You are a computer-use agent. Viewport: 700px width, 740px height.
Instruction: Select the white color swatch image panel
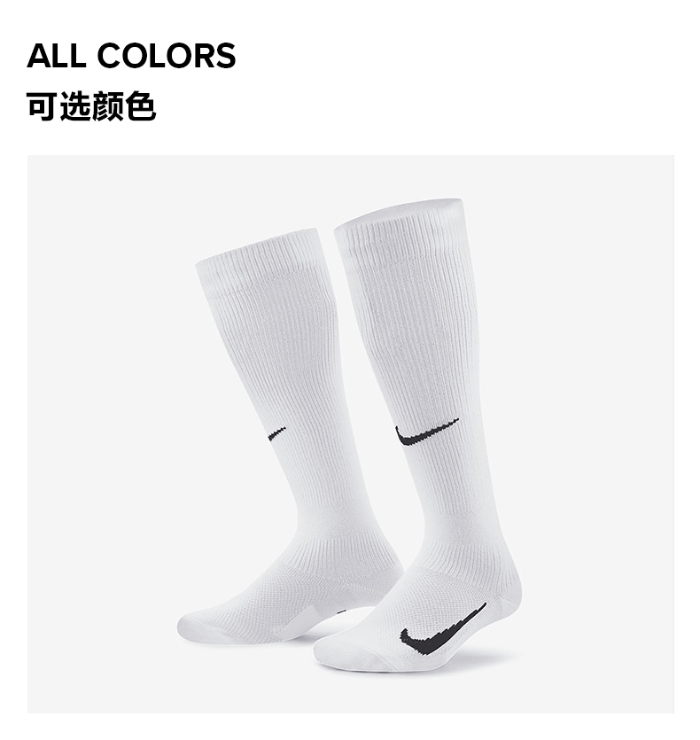tap(350, 433)
